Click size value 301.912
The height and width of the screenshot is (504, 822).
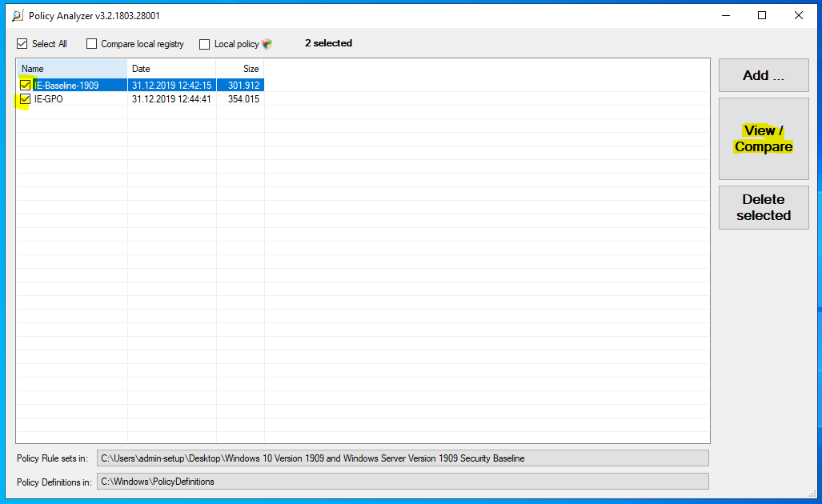(x=244, y=85)
